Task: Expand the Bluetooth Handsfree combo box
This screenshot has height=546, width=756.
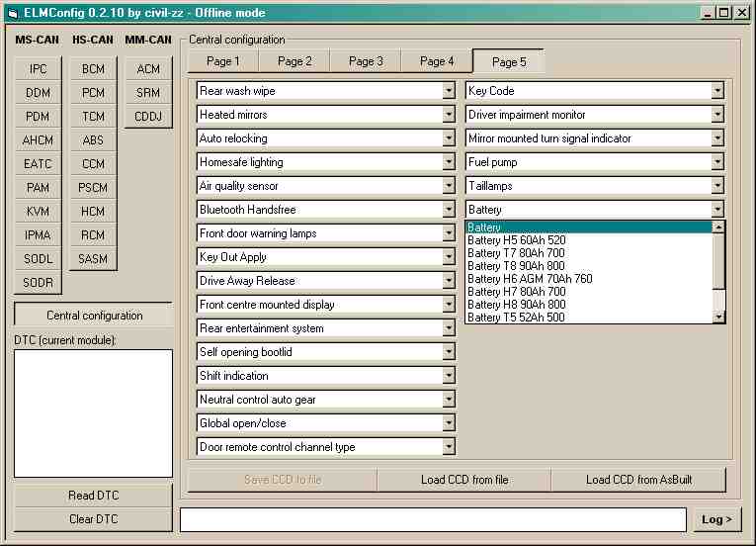Action: click(448, 210)
